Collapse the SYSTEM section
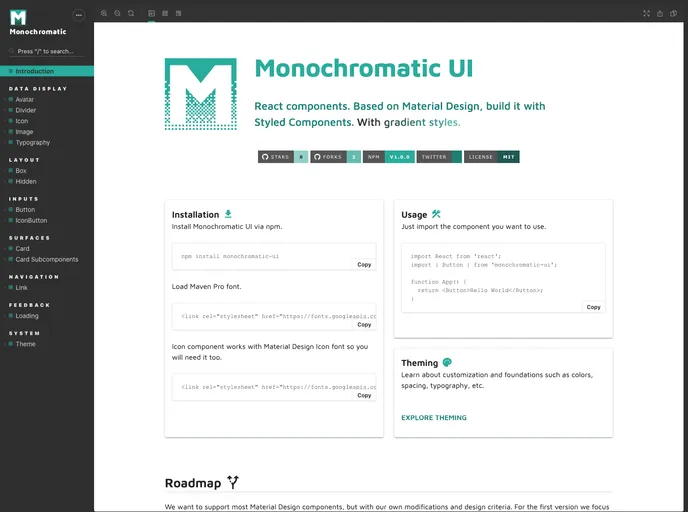This screenshot has width=688, height=512. point(25,333)
